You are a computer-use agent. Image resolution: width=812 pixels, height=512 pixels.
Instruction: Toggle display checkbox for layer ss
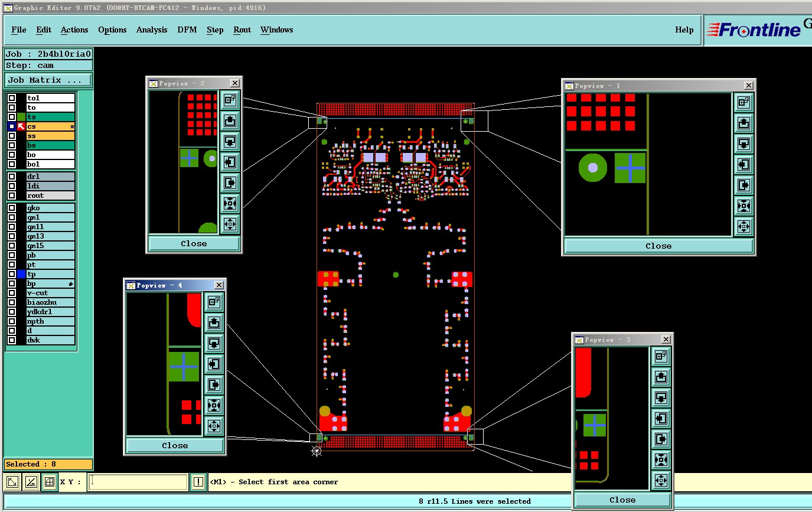tap(12, 136)
